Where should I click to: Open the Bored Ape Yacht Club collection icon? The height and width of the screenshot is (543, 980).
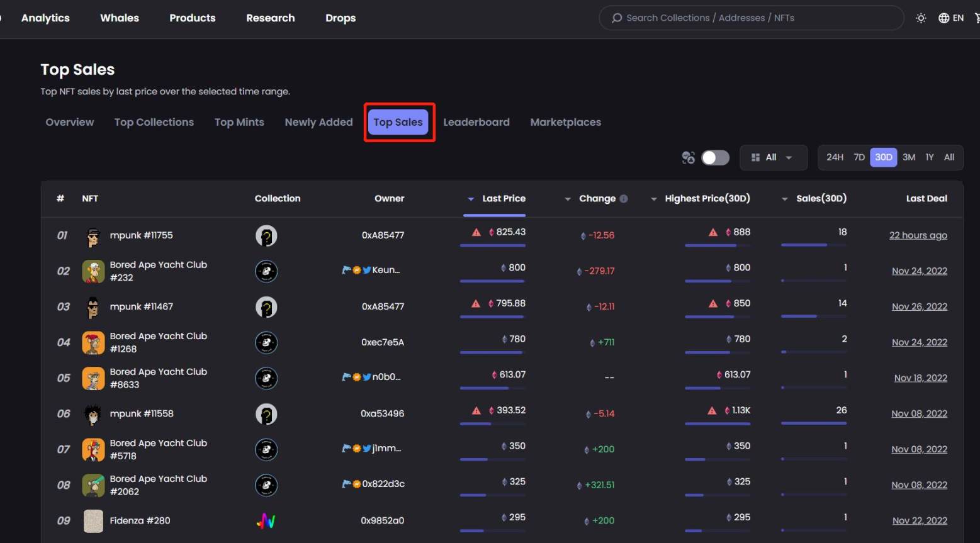coord(266,271)
